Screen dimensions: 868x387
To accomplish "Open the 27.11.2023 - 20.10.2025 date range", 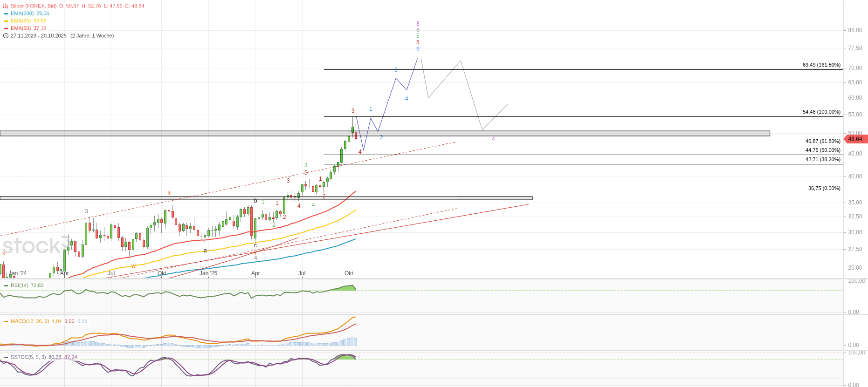I will (39, 36).
